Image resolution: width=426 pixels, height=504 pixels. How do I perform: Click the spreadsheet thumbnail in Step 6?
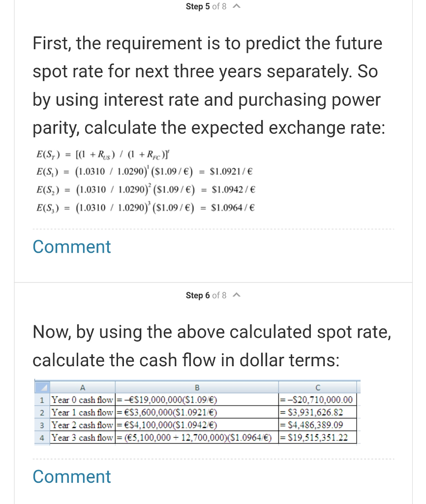point(197,412)
